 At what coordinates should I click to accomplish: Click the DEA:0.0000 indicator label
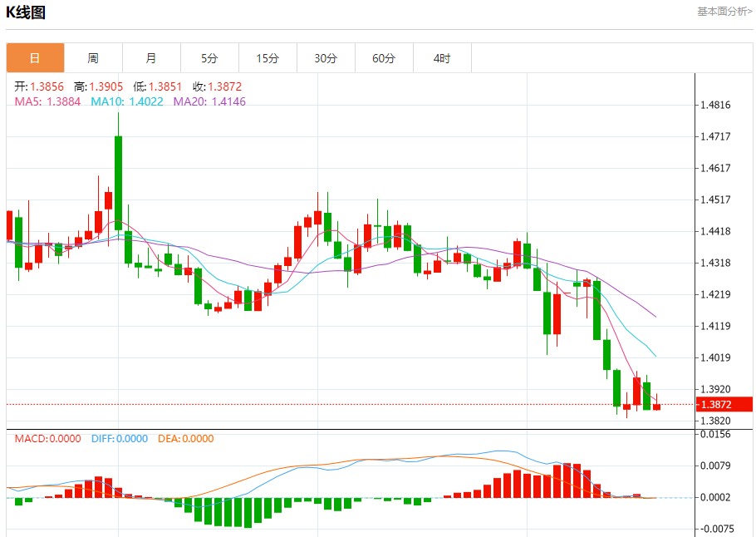[186, 439]
